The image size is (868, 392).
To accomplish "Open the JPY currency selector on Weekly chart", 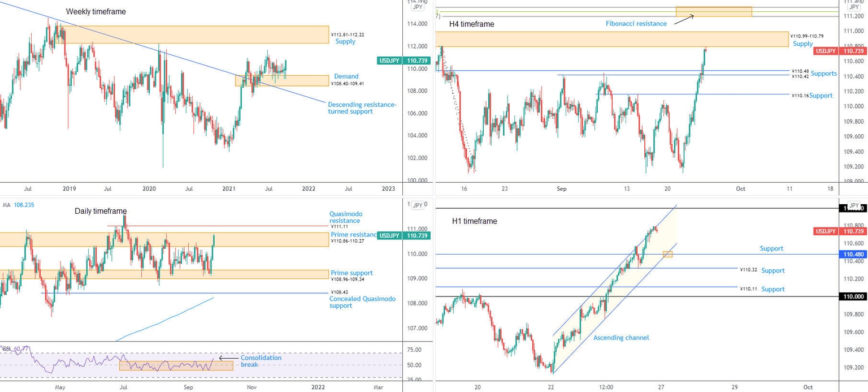I will [418, 7].
